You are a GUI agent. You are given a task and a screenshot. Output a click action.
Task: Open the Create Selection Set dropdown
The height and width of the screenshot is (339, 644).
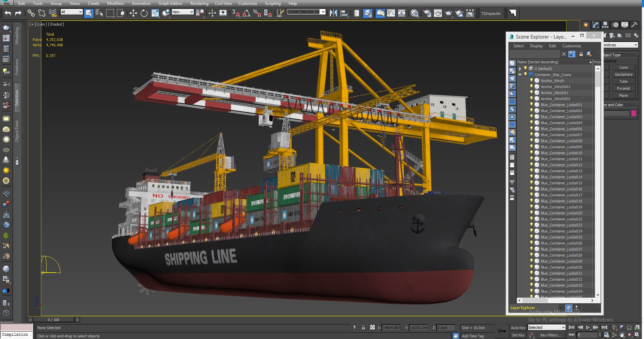click(x=306, y=12)
